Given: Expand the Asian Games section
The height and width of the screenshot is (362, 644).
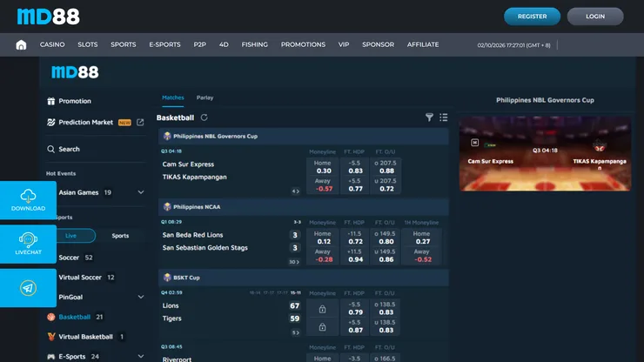Looking at the screenshot, I should (141, 192).
